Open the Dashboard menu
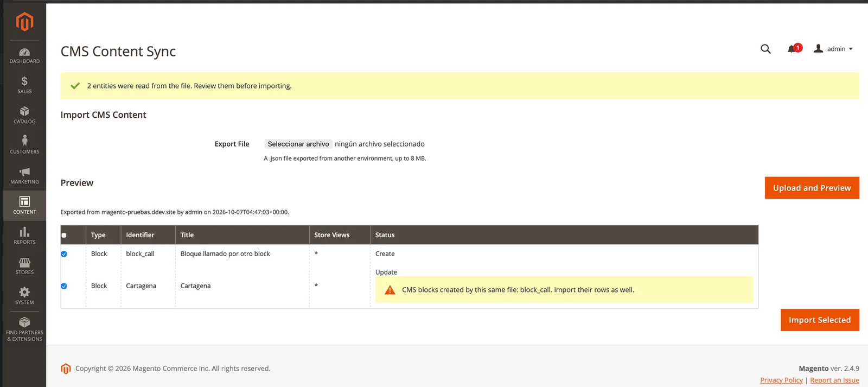 [x=24, y=56]
